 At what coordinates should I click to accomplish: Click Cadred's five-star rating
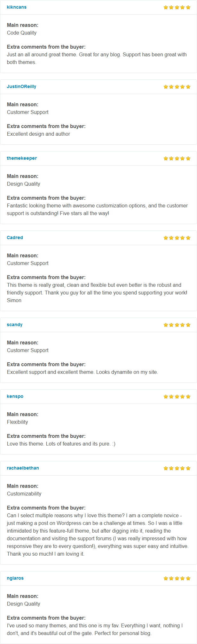click(x=177, y=238)
